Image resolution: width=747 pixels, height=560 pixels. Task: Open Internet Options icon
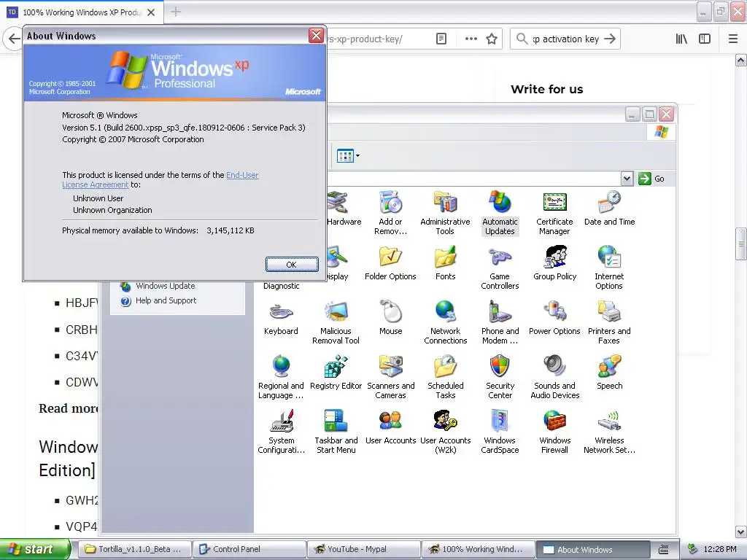click(609, 268)
